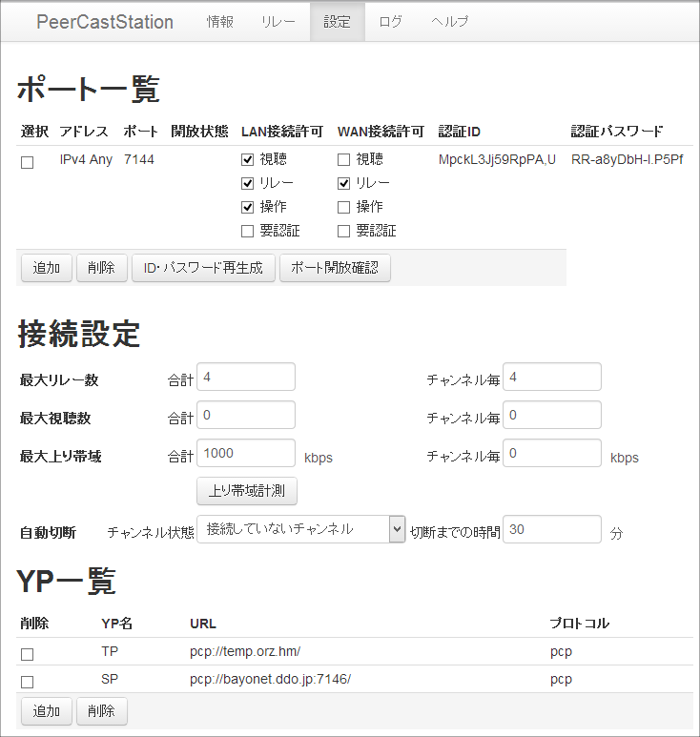This screenshot has height=737, width=700.
Task: Uncheck LAN 操作 permission
Action: coord(247,207)
